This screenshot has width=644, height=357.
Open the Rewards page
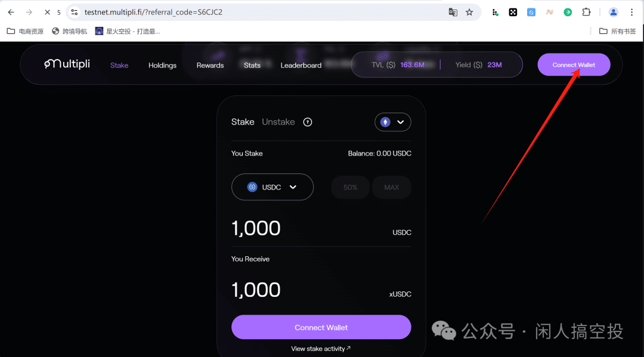click(210, 65)
